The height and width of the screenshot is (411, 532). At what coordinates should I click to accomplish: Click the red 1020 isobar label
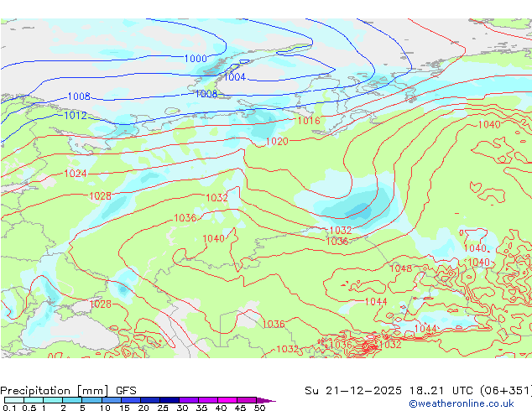click(277, 142)
